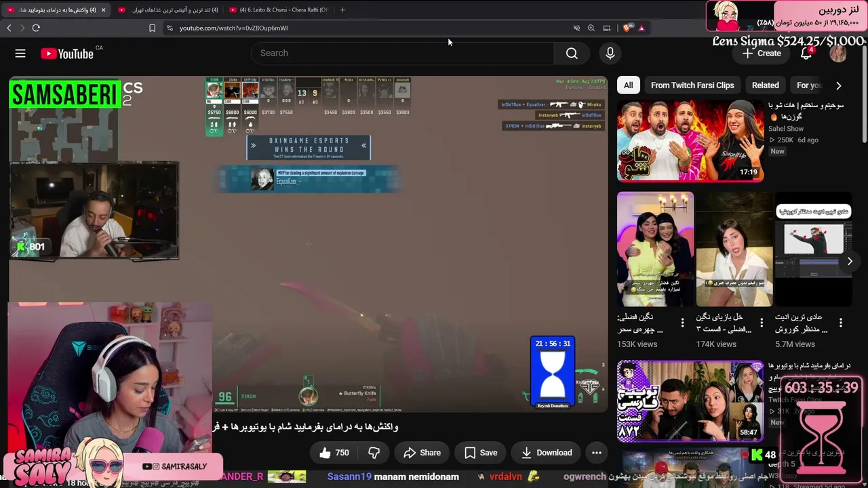The width and height of the screenshot is (868, 488).
Task: Share this video
Action: 422,453
